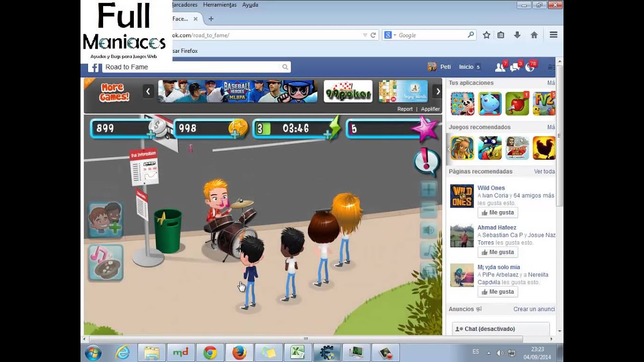Open the music disc button in game
This screenshot has width=644, height=362.
point(106,262)
